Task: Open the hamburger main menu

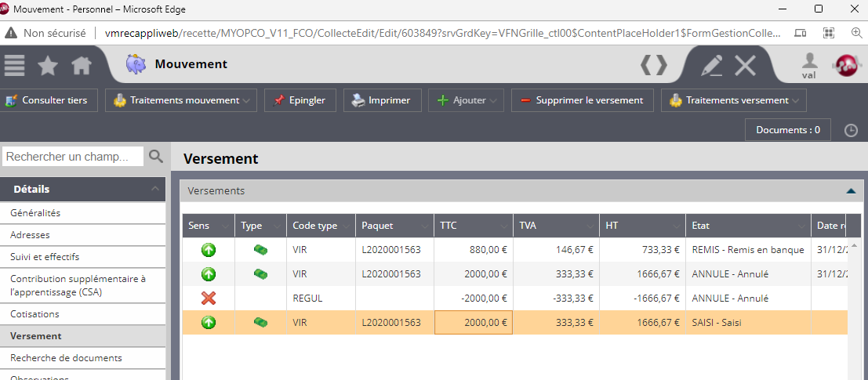Action: 14,65
